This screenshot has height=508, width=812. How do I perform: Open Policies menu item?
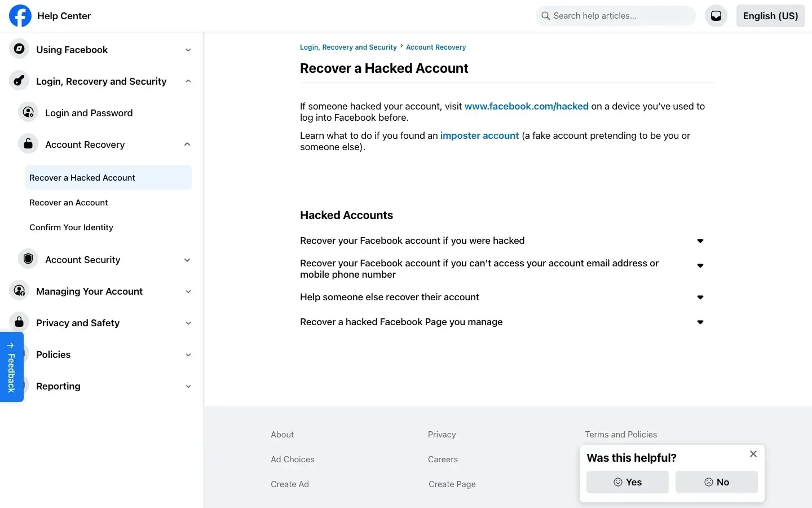pyautogui.click(x=53, y=354)
